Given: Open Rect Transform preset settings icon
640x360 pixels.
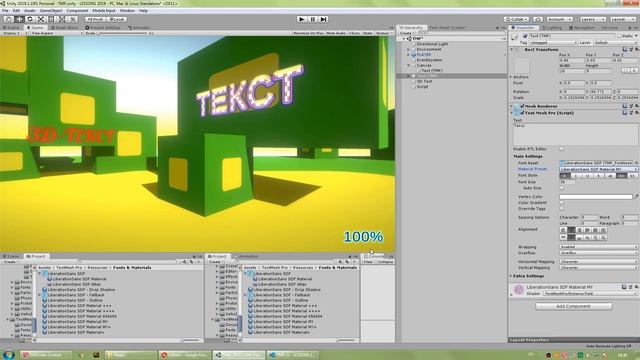Looking at the screenshot, I should (631, 49).
